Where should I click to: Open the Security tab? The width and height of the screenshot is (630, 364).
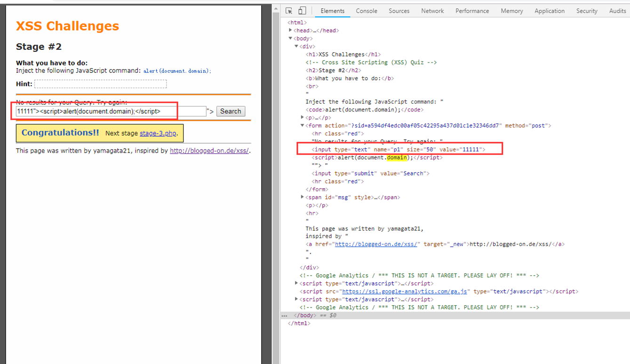click(587, 11)
